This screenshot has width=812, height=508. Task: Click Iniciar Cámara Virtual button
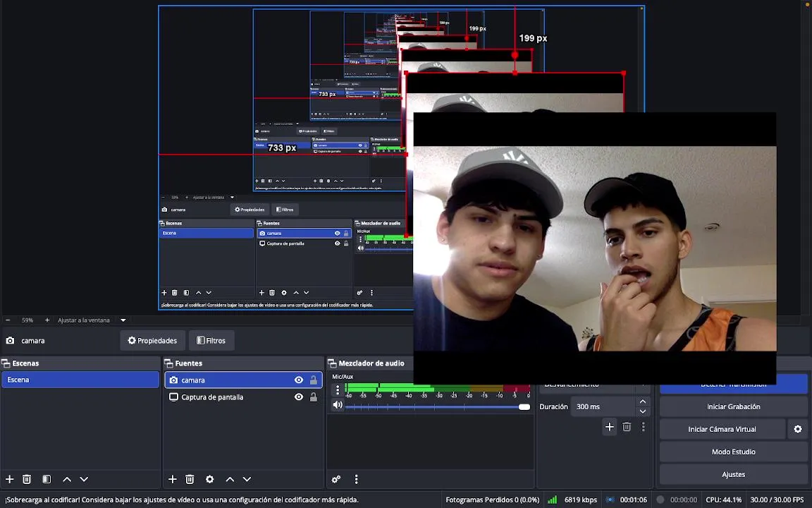(x=722, y=429)
